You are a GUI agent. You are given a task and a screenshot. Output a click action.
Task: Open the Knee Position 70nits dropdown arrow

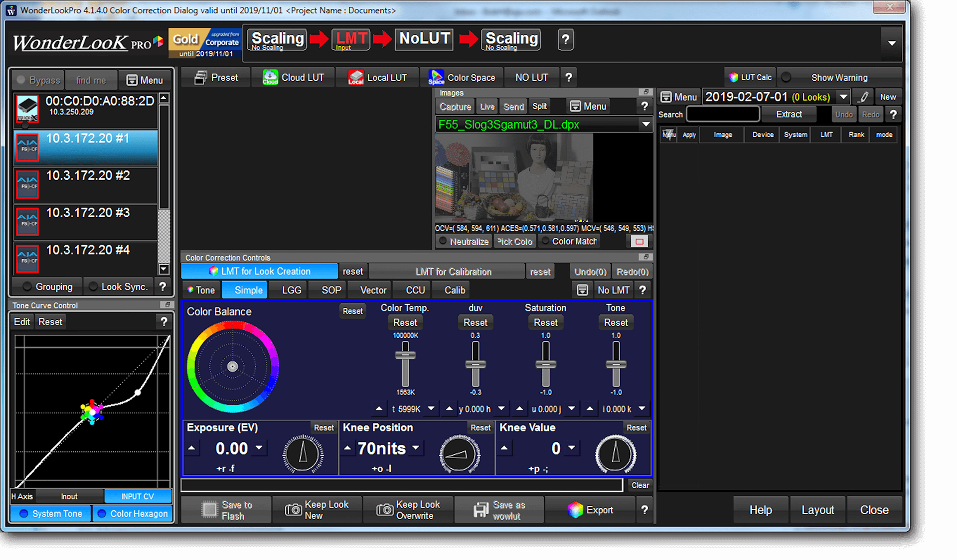[x=416, y=448]
